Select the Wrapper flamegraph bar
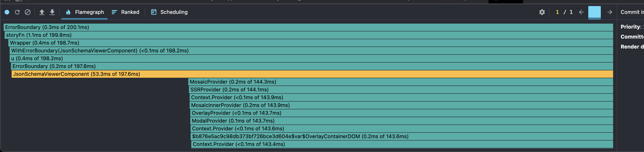Screen dimensions: 644x152 pyautogui.click(x=311, y=43)
